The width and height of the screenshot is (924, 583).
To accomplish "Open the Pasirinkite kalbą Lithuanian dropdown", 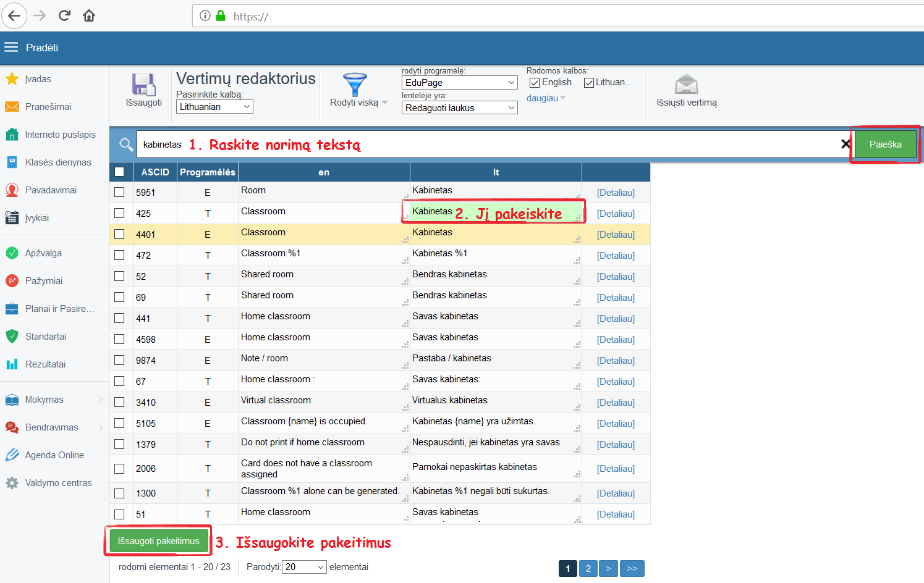I will (x=214, y=107).
